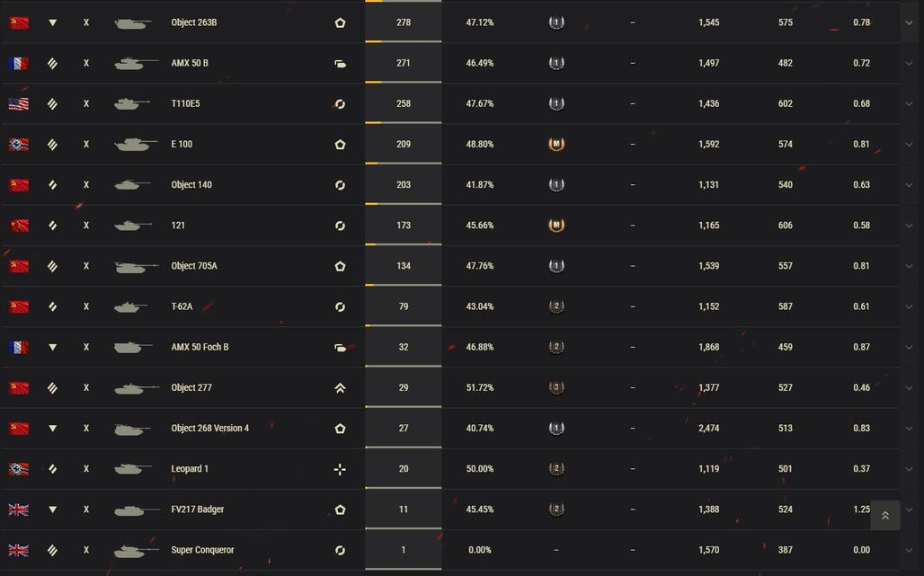Select the Super Conqueror vehicle name
Screen dimensions: 924x576
[x=202, y=550]
